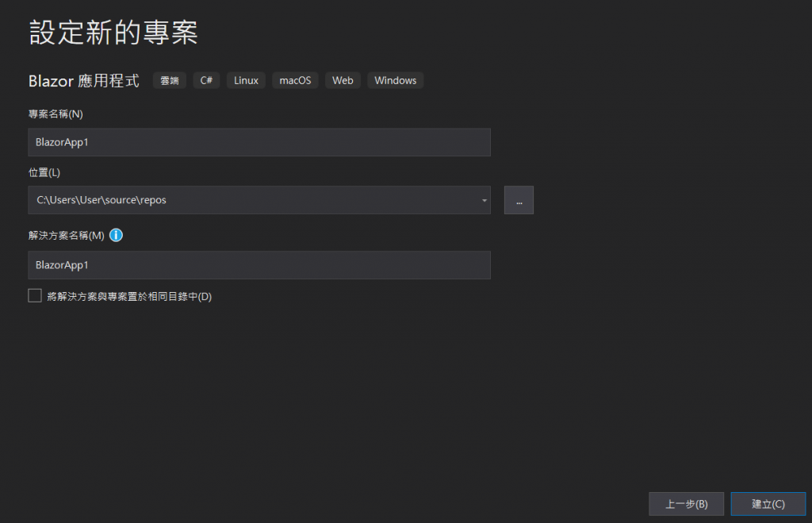Image resolution: width=812 pixels, height=523 pixels.
Task: Open the location path dropdown arrow
Action: pos(485,201)
